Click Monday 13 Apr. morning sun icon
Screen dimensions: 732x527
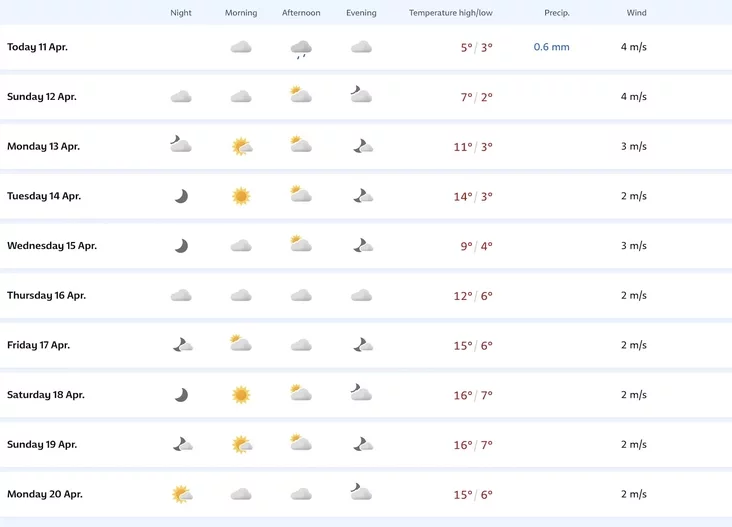241,147
